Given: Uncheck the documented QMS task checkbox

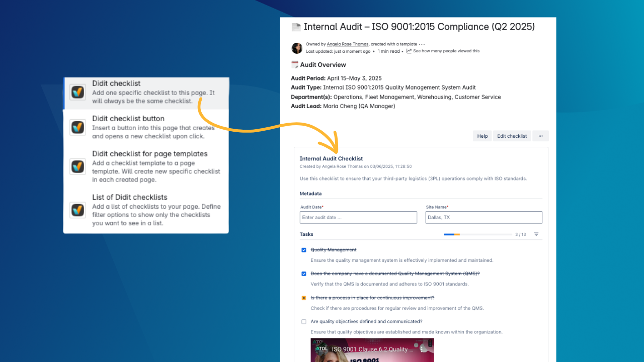Looking at the screenshot, I should pos(303,274).
